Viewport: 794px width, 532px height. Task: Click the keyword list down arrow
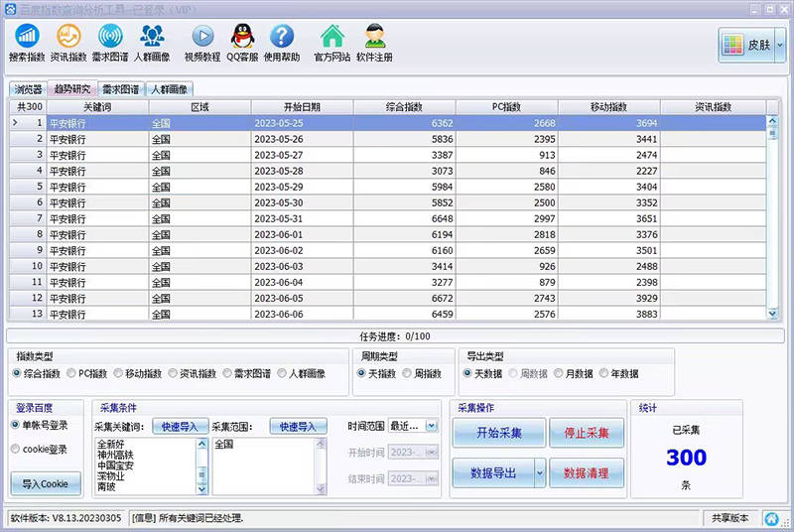[202, 488]
